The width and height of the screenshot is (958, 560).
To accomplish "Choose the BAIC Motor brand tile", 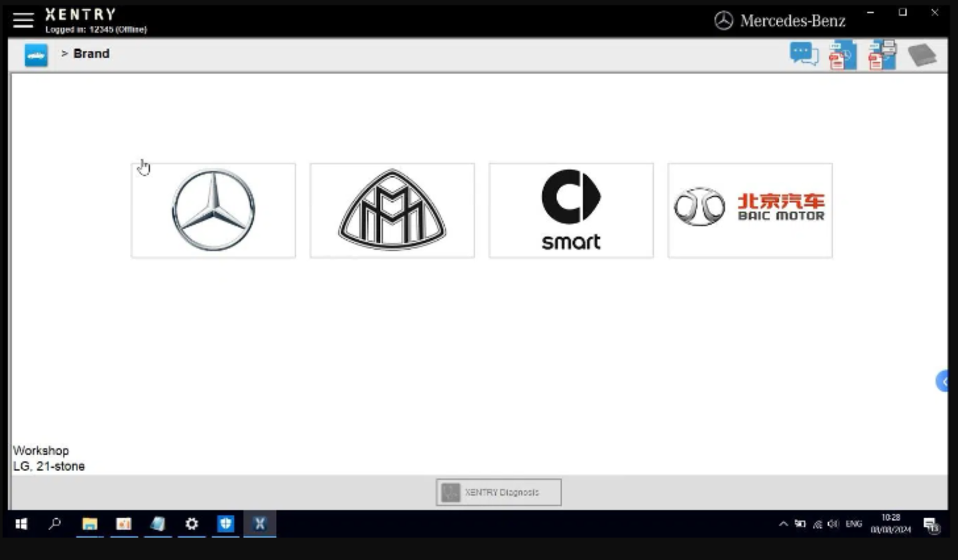I will [x=750, y=210].
